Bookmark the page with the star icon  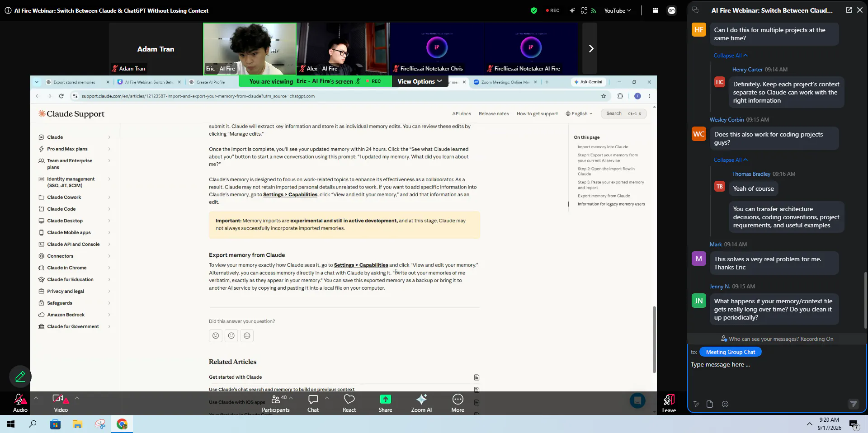[x=604, y=96]
